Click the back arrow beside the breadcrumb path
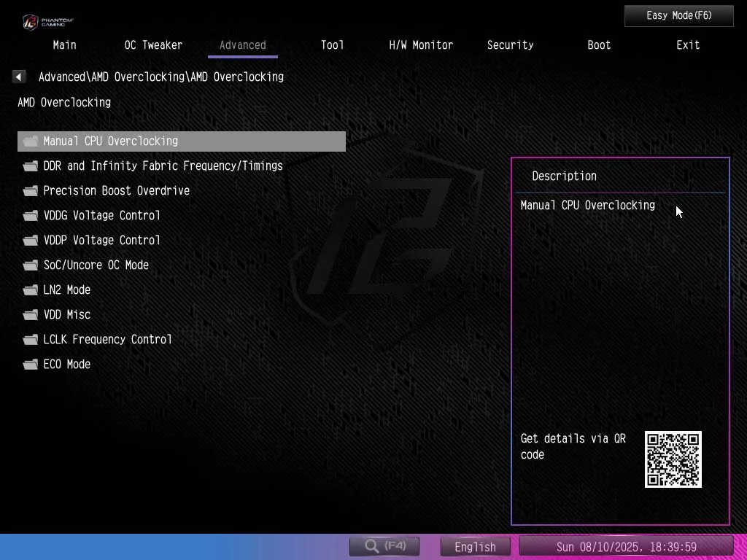The height and width of the screenshot is (560, 747). pyautogui.click(x=18, y=77)
